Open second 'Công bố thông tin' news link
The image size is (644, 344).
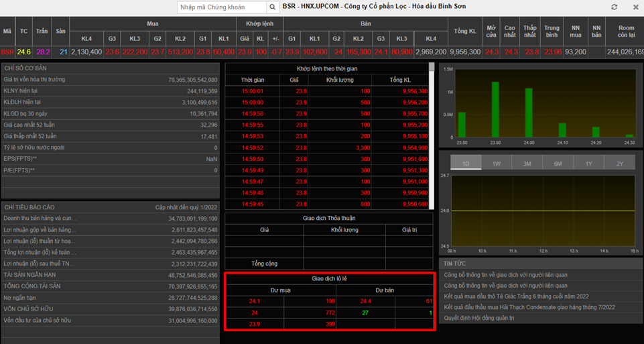click(x=505, y=286)
